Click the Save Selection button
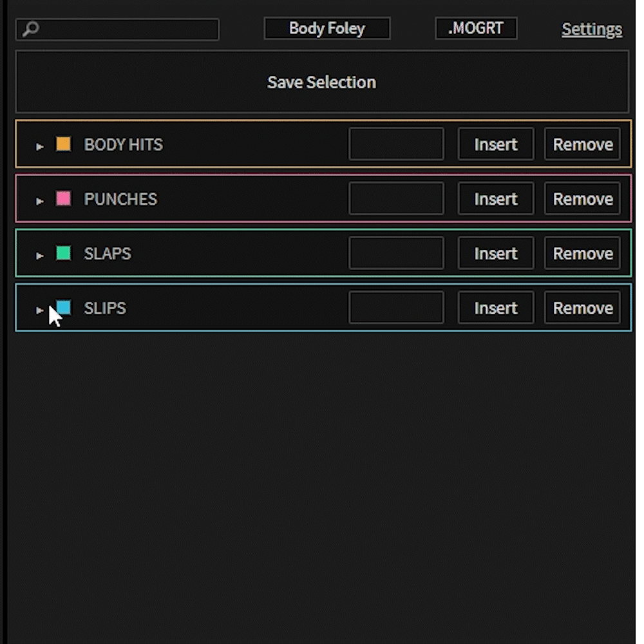This screenshot has height=644, width=644. [322, 82]
